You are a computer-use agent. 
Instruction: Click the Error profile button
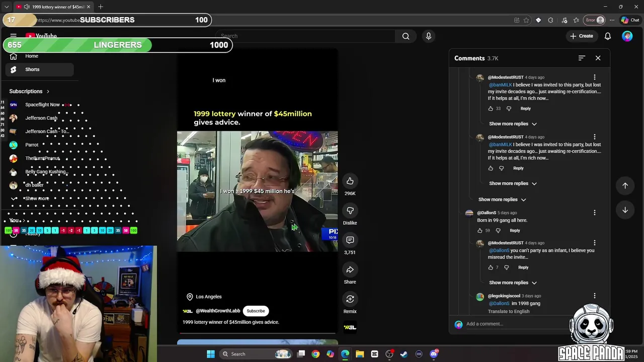click(x=594, y=20)
